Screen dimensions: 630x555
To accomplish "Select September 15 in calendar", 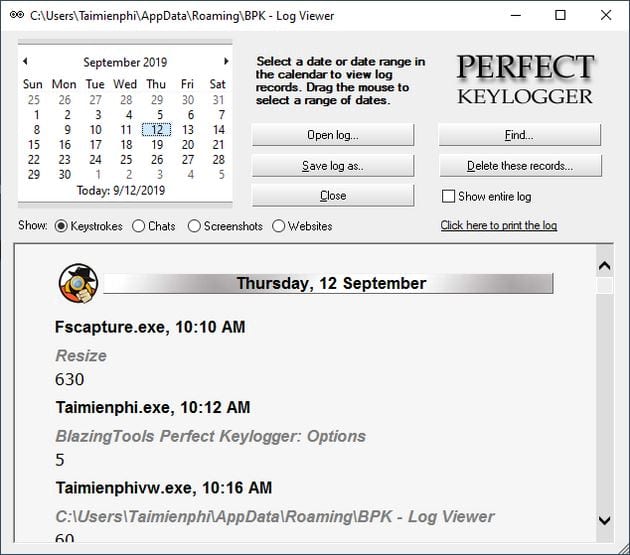I will point(34,145).
